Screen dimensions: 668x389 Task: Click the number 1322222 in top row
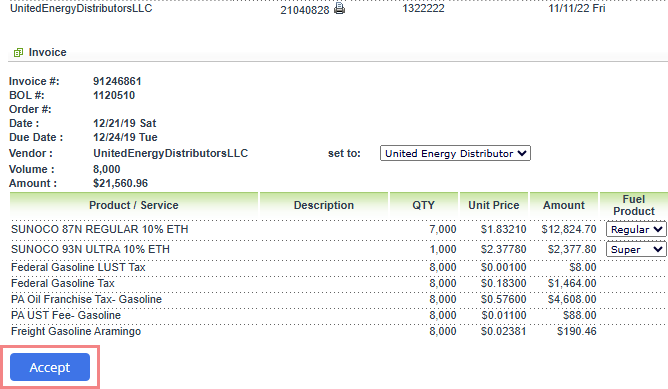tap(423, 9)
